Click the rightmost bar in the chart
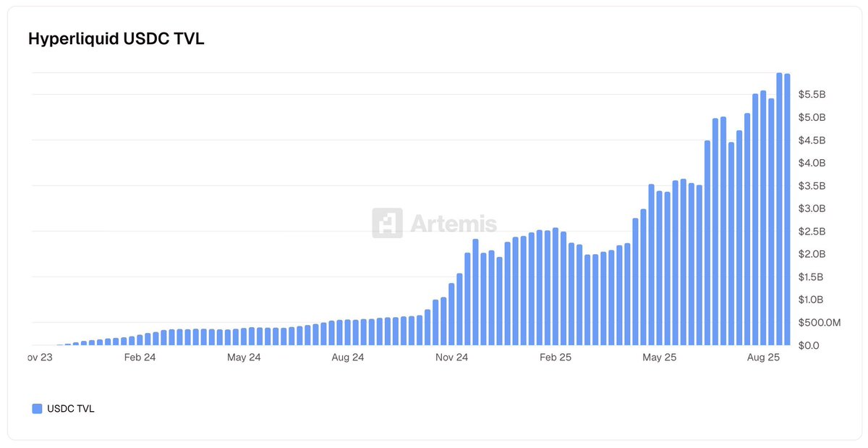This screenshot has width=868, height=448. tap(787, 210)
